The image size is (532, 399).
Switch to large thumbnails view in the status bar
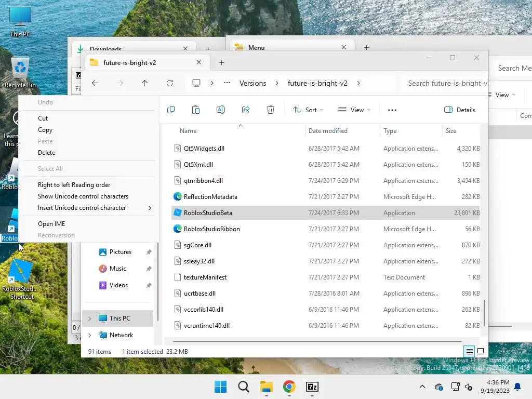(481, 352)
